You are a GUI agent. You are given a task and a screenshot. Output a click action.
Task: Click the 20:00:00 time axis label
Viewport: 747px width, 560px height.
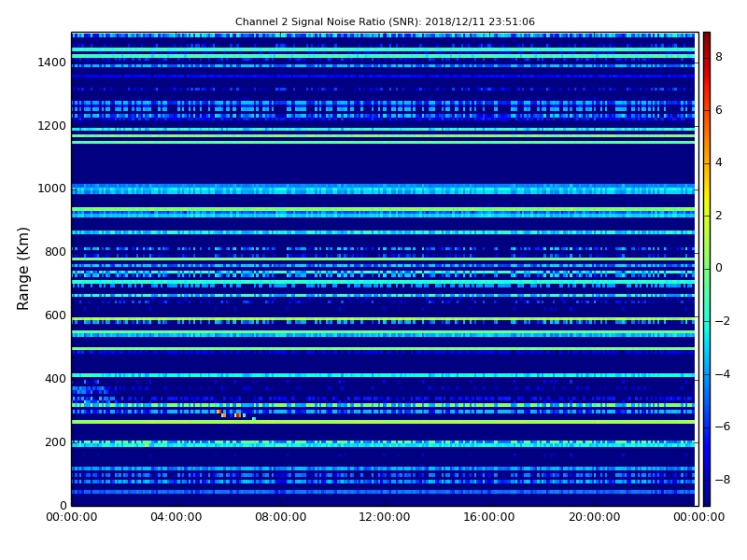(x=595, y=517)
